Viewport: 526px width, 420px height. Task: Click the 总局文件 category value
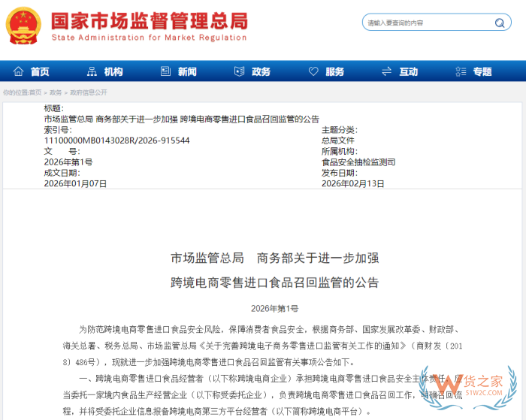tap(338, 141)
